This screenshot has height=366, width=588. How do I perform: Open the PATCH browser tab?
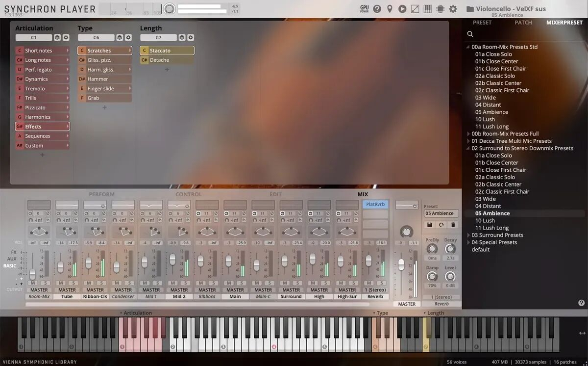(523, 23)
